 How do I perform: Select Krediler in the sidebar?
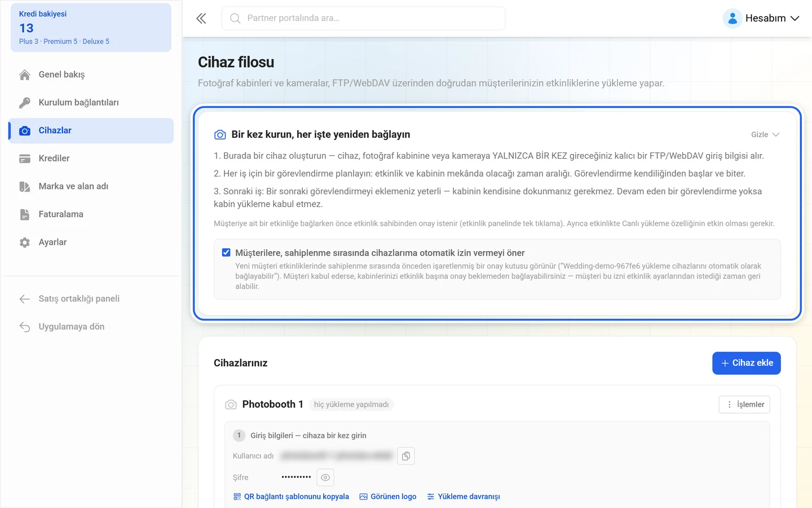91,159
